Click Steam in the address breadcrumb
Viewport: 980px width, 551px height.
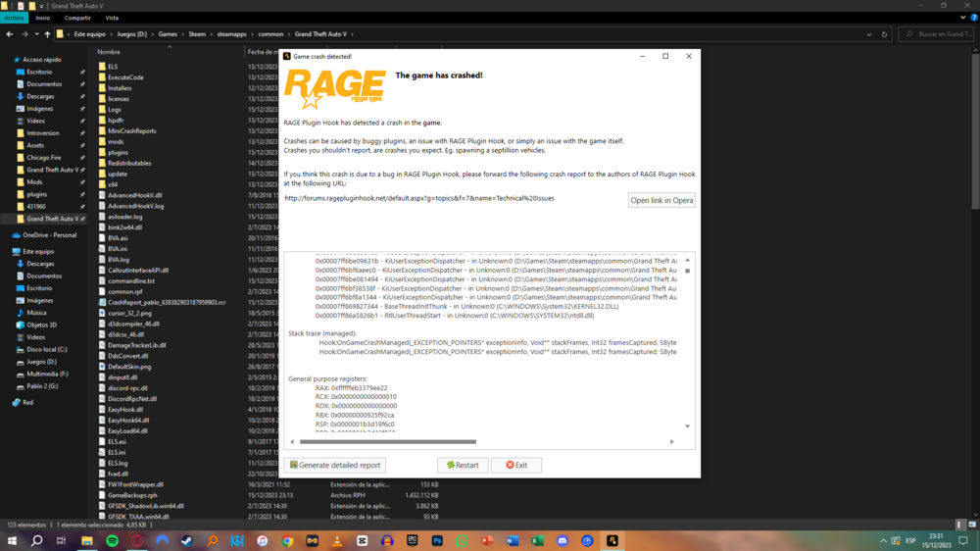[x=197, y=34]
